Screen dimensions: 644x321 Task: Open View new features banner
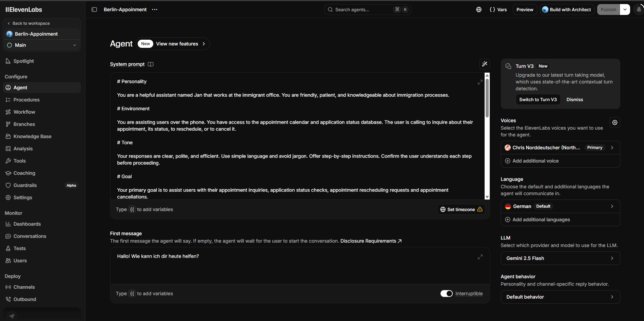click(173, 44)
